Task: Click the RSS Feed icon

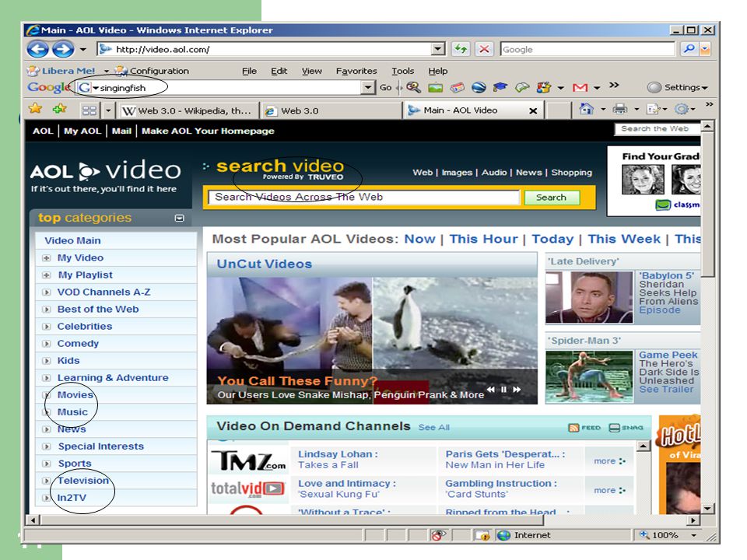Action: point(573,428)
